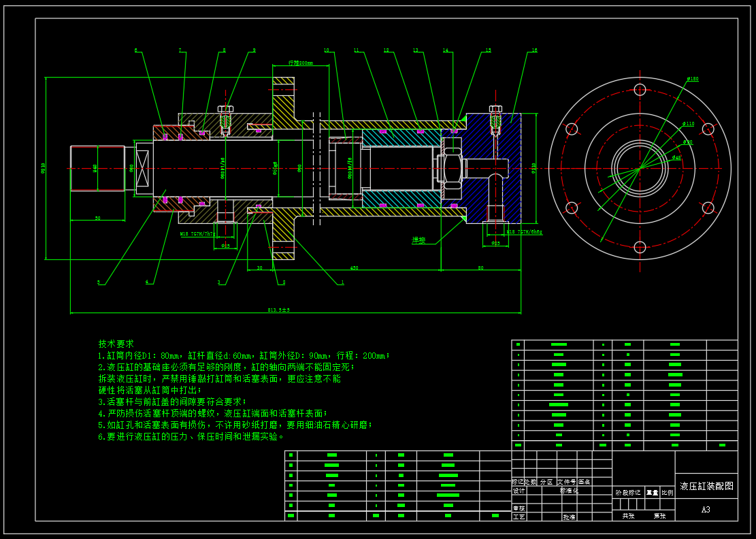Click the 比例 scale cell

(x=668, y=492)
